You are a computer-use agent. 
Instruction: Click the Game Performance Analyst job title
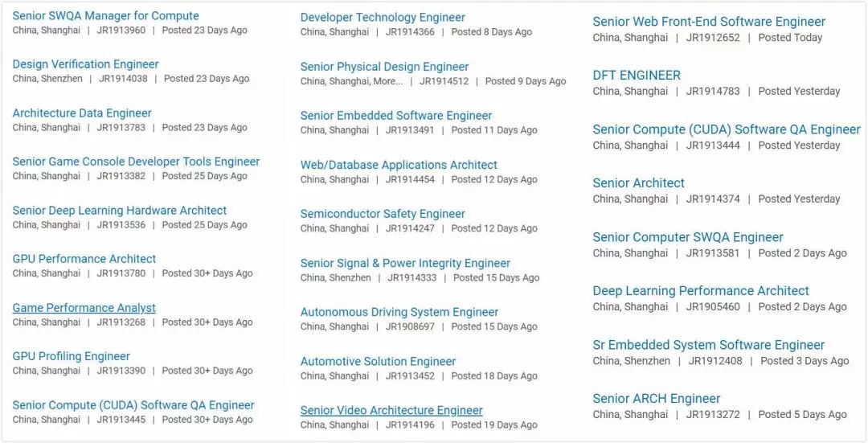[84, 308]
